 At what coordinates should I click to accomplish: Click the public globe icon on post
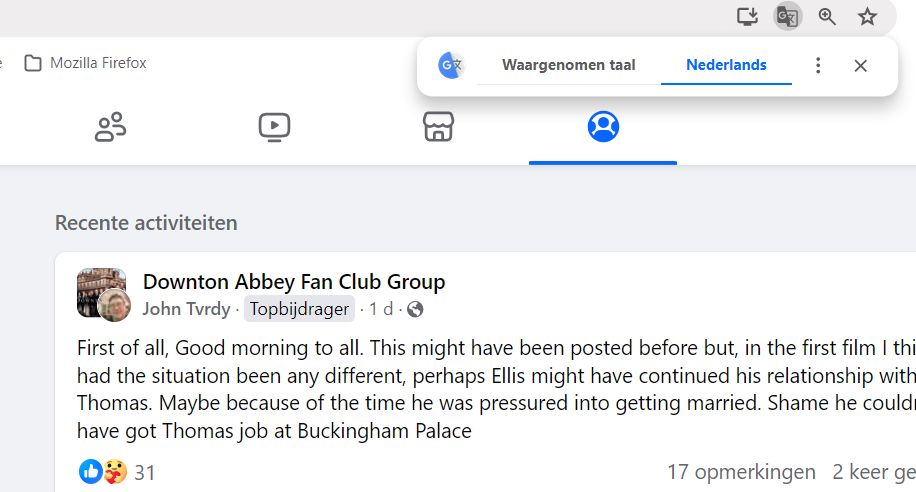coord(415,309)
